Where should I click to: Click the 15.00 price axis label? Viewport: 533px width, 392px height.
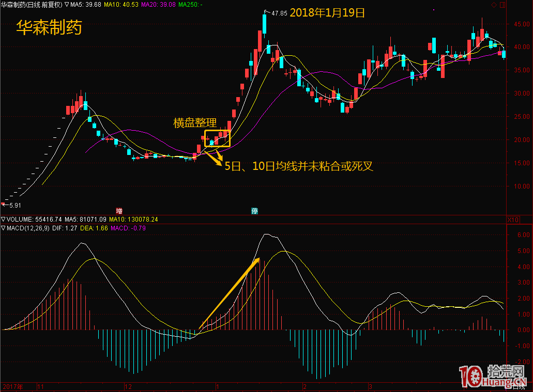(x=522, y=163)
